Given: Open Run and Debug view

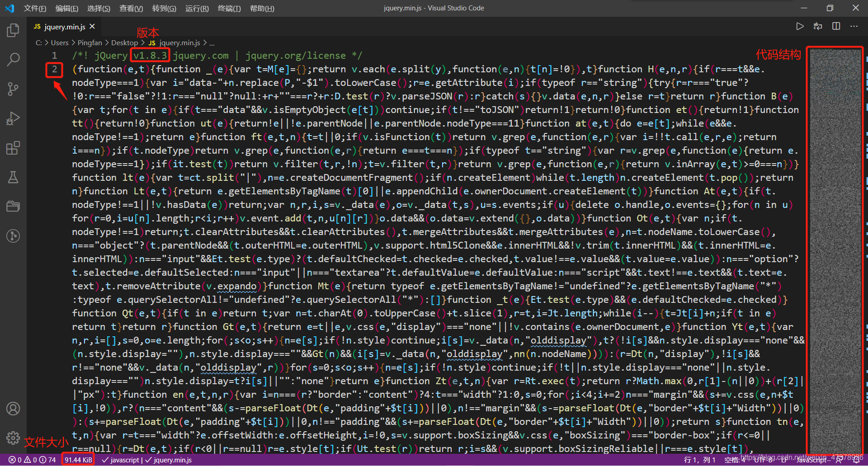Looking at the screenshot, I should point(13,118).
